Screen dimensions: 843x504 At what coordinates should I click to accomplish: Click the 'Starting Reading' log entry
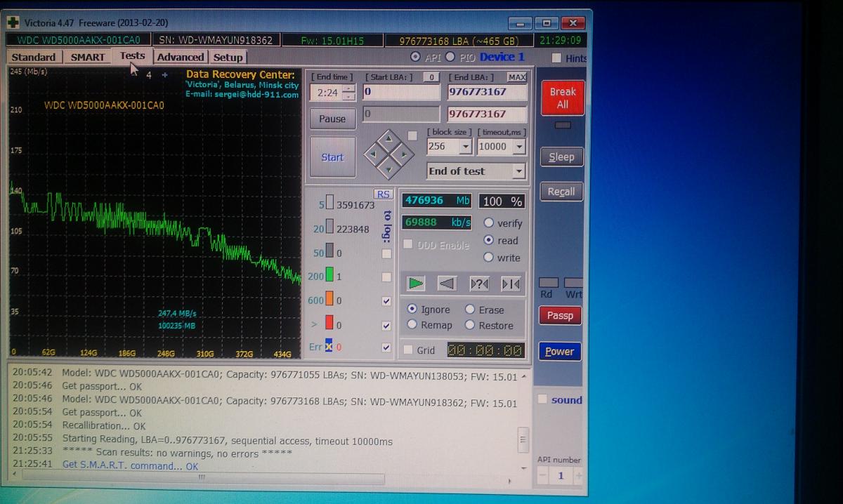pos(227,441)
